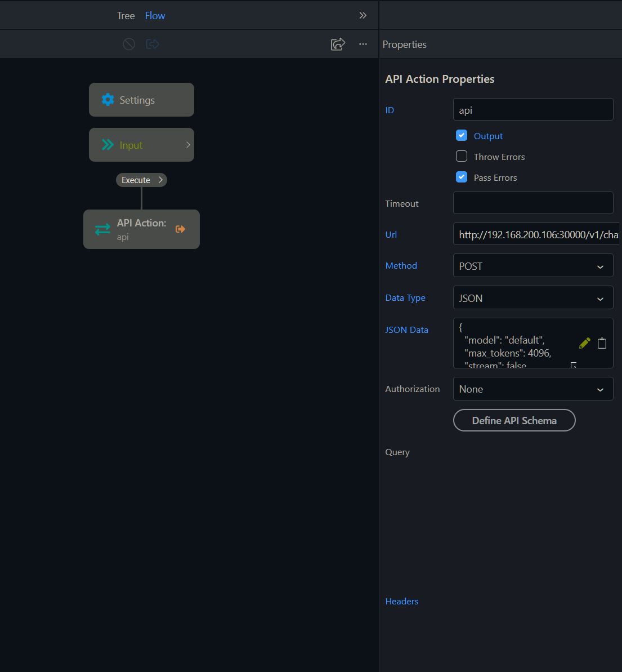Click the share icon in the toolbar
The height and width of the screenshot is (672, 622).
click(338, 44)
